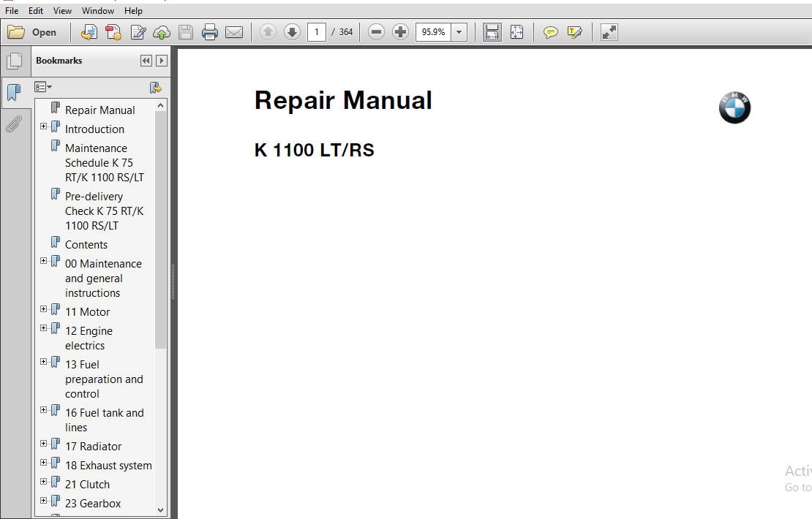Select the Repair Manual bookmark
This screenshot has width=812, height=519.
[x=100, y=110]
